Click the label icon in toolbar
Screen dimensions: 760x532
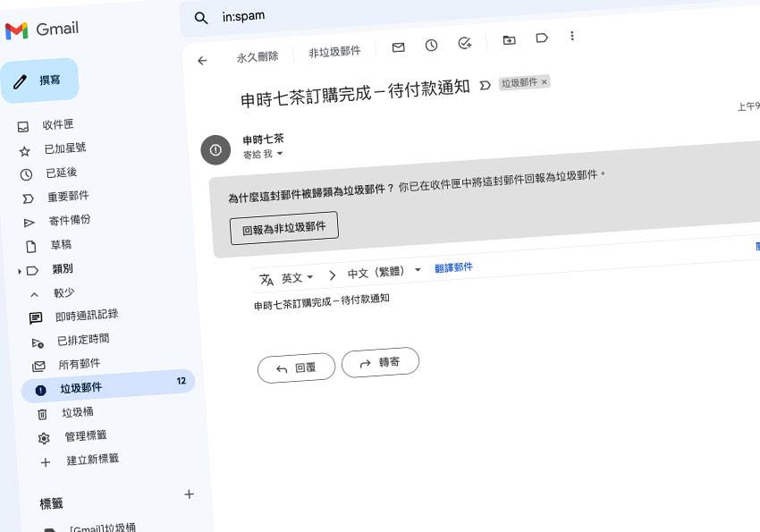tap(542, 38)
